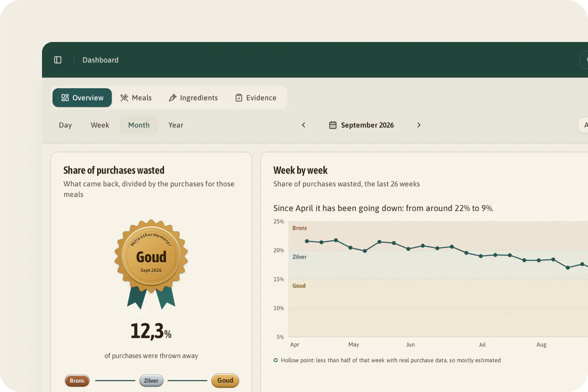
Task: Click the Zilver band label in chart
Action: (x=300, y=257)
